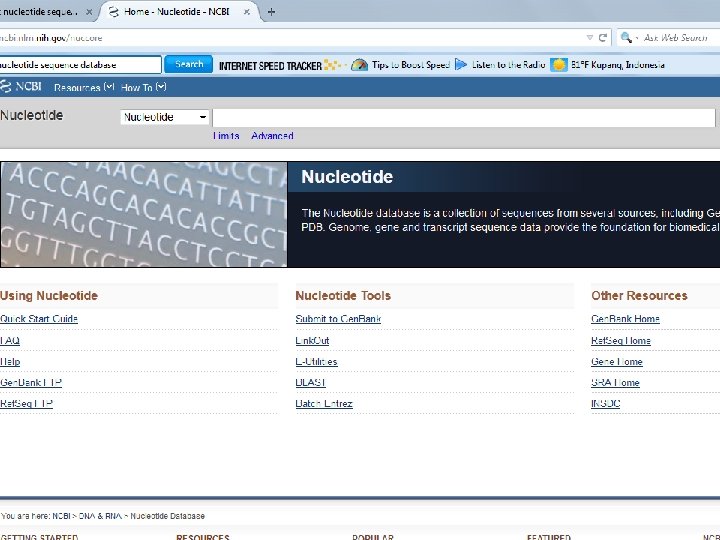Viewport: 720px width, 540px height.
Task: Open a new browser tab
Action: (271, 12)
